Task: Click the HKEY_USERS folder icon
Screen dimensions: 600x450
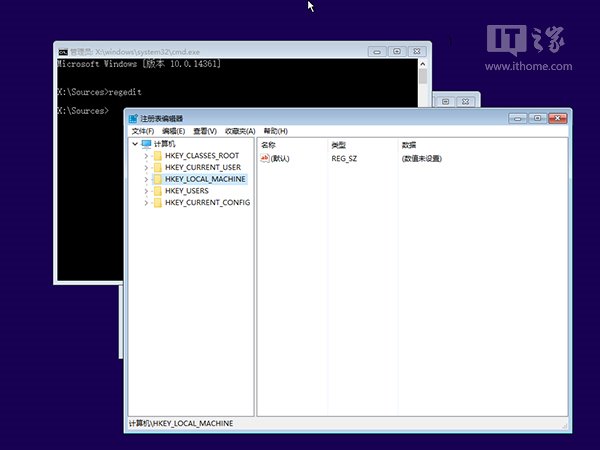Action: (x=156, y=190)
